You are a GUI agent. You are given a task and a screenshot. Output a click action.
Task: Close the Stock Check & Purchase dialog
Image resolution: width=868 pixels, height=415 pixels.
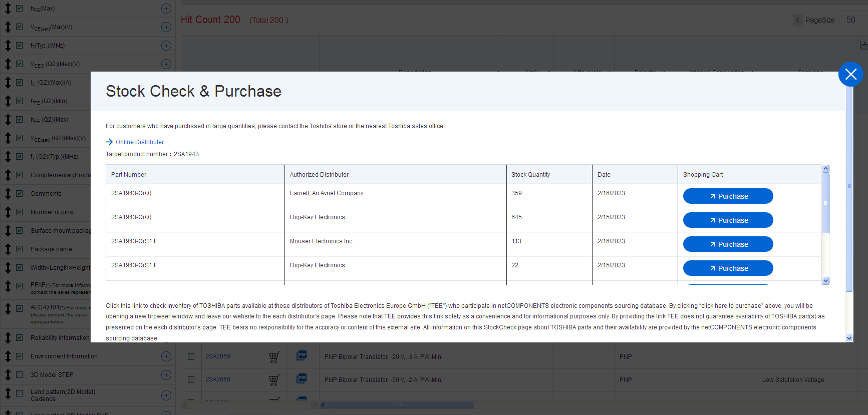[850, 74]
